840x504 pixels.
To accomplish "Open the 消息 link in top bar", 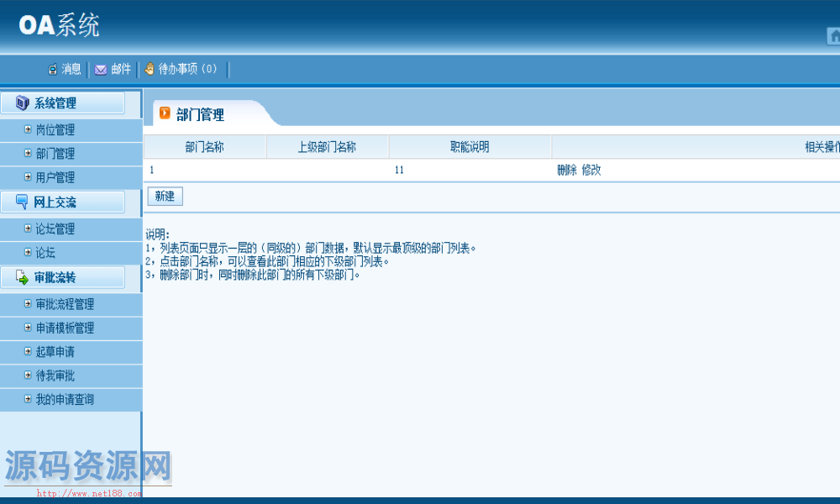I will (x=71, y=69).
